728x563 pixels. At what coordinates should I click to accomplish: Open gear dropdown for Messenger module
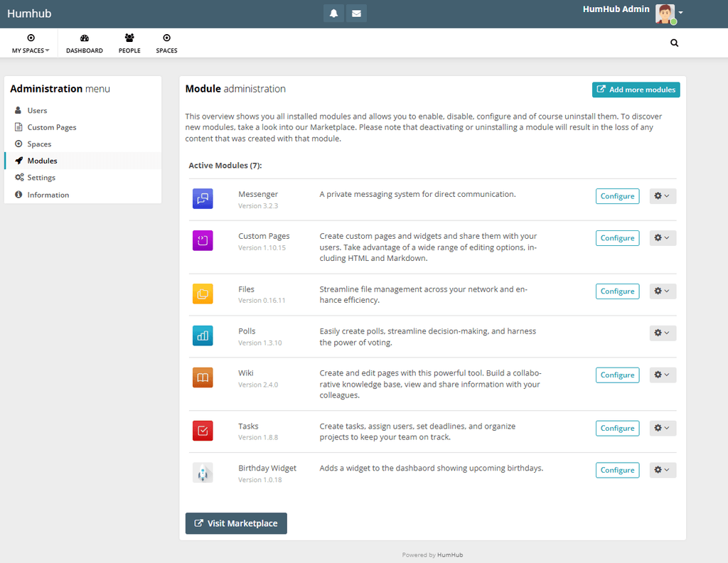663,196
